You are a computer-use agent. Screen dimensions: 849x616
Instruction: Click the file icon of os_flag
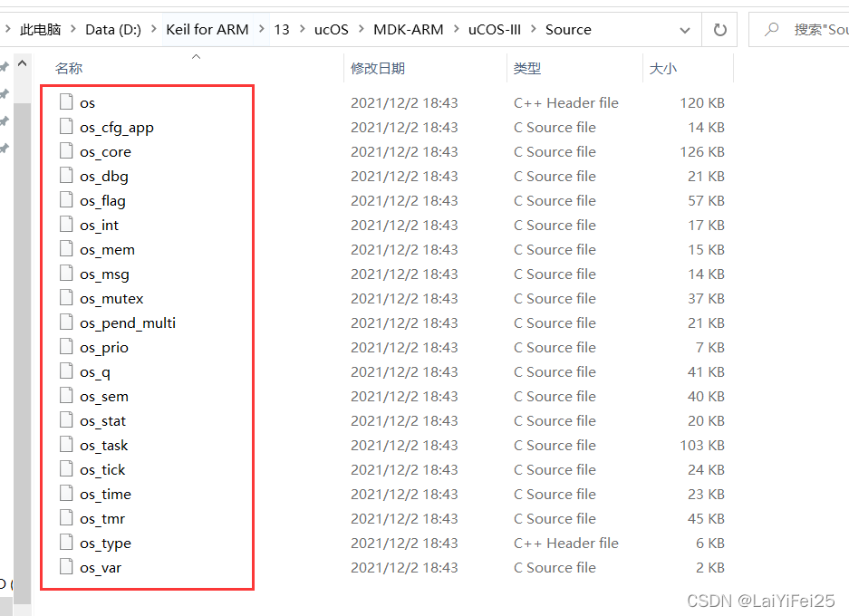pos(66,199)
